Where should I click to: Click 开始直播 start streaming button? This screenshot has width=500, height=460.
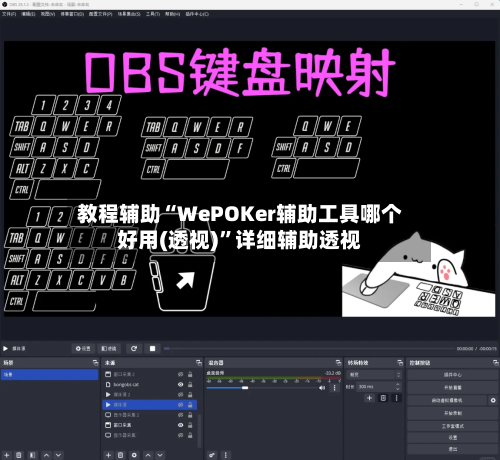point(453,388)
